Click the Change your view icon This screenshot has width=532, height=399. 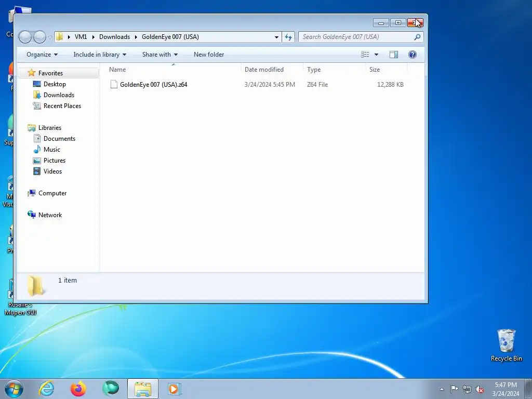[x=365, y=55]
